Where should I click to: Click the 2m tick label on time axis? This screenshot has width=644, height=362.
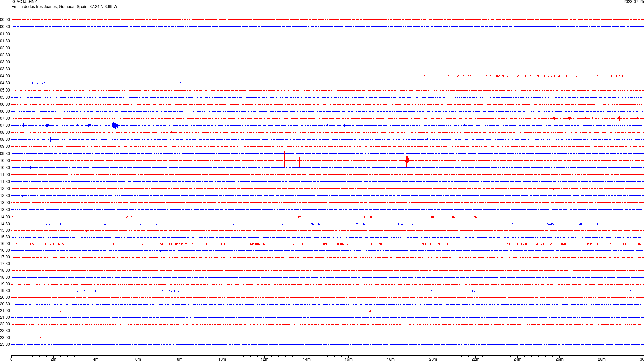(x=54, y=359)
